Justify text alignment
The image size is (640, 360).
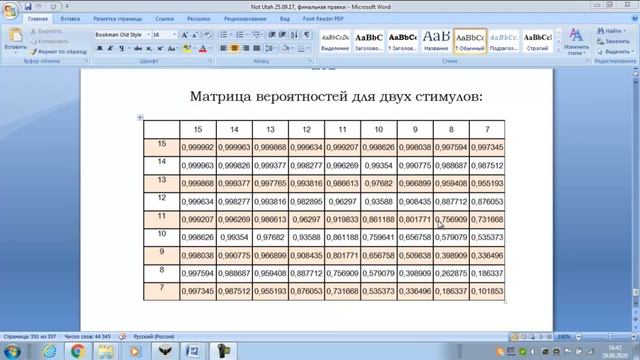[257, 49]
